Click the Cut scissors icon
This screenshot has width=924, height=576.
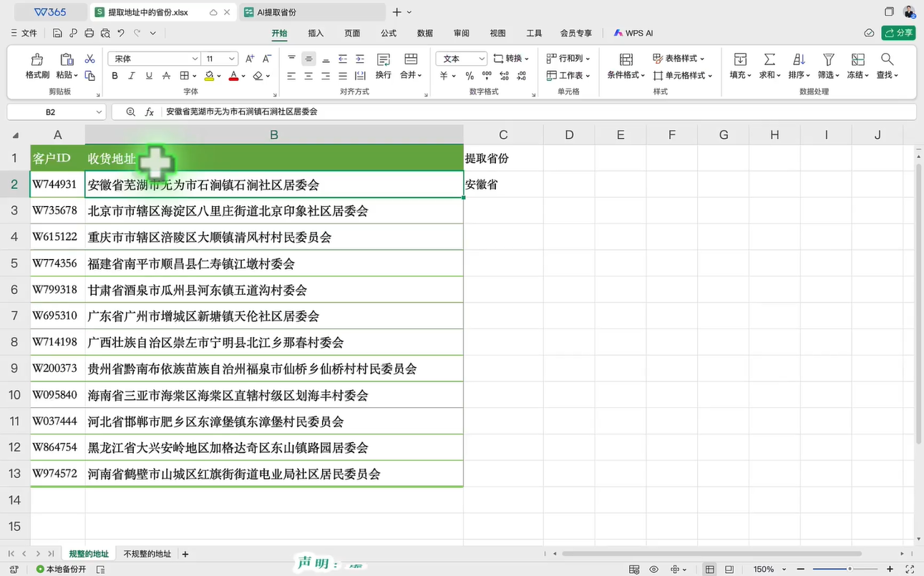tap(89, 59)
